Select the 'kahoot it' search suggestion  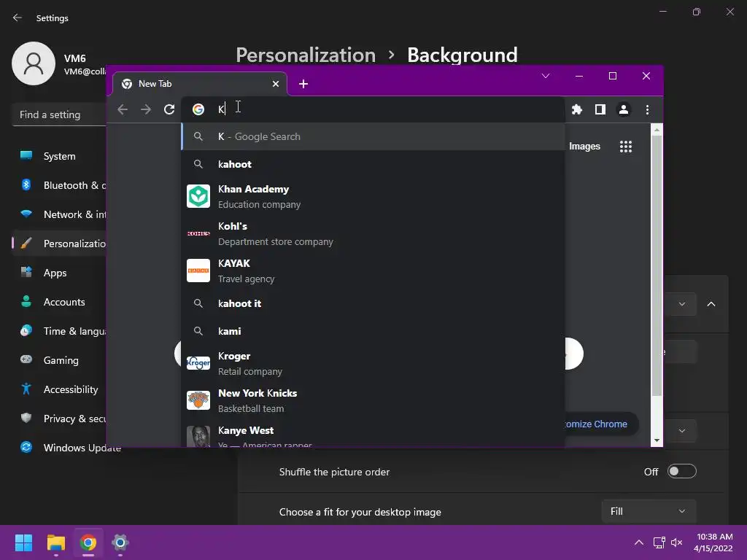coord(373,303)
